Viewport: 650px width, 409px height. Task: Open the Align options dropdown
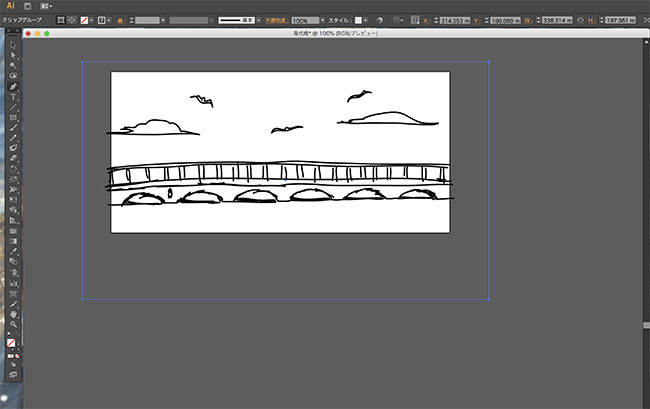click(398, 20)
